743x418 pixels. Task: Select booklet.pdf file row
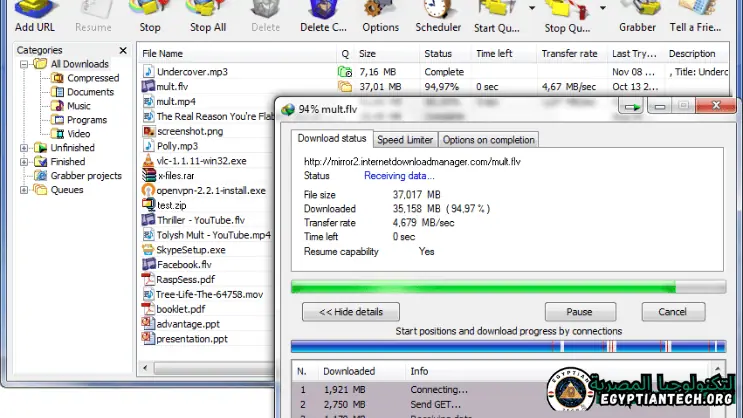tap(181, 309)
